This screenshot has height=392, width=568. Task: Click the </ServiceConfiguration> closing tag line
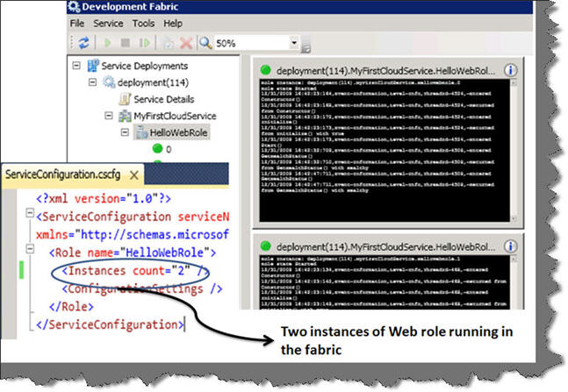110,324
